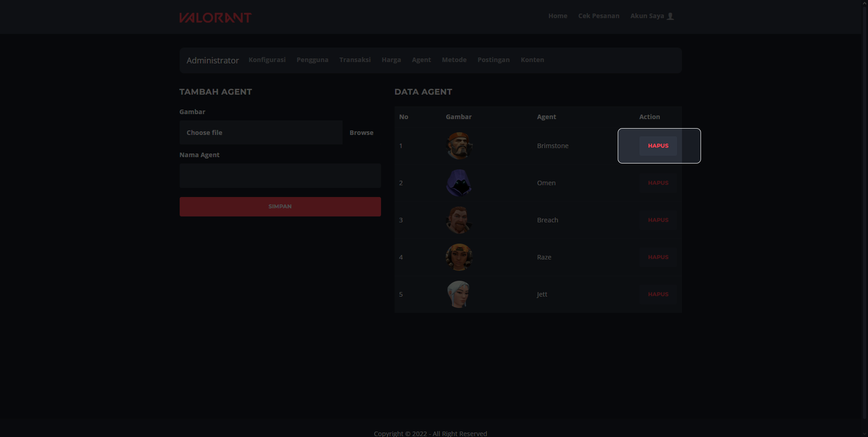Click the SIMPAN button

280,206
